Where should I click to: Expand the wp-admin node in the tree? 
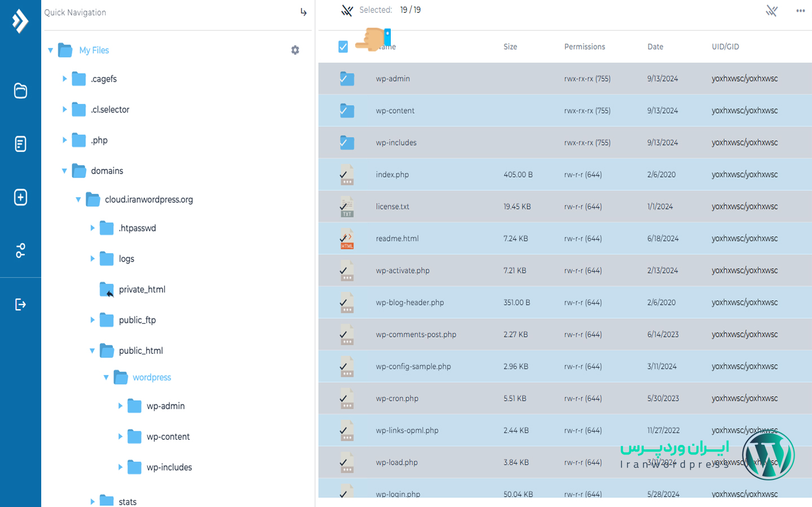pyautogui.click(x=120, y=406)
